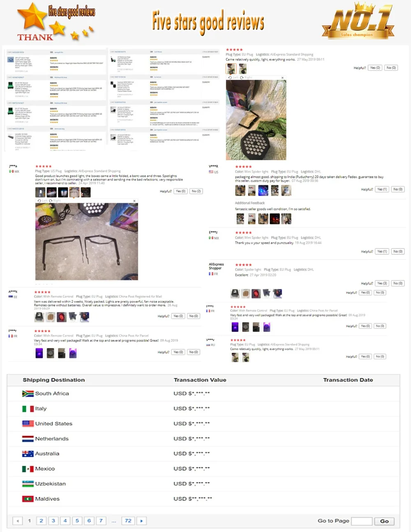Click the United States flag icon

28,424
